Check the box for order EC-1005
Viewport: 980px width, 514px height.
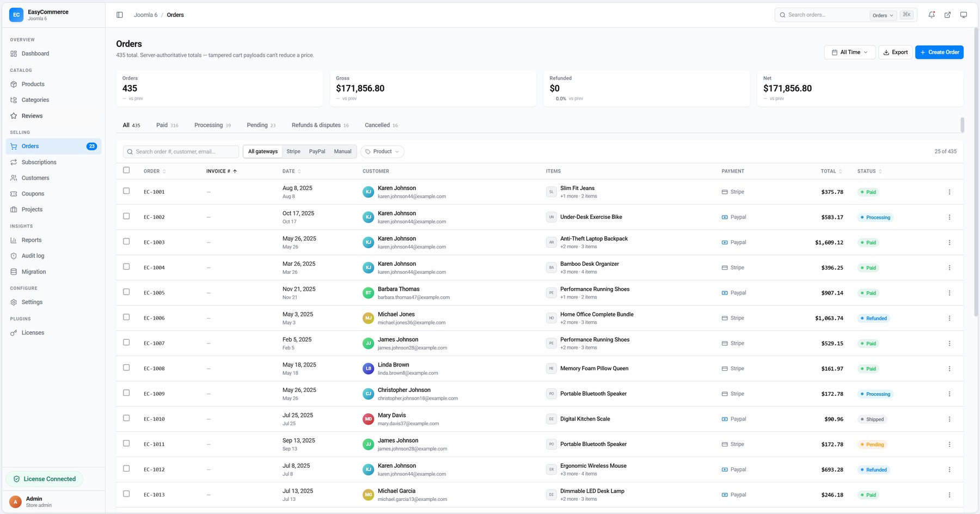point(126,292)
